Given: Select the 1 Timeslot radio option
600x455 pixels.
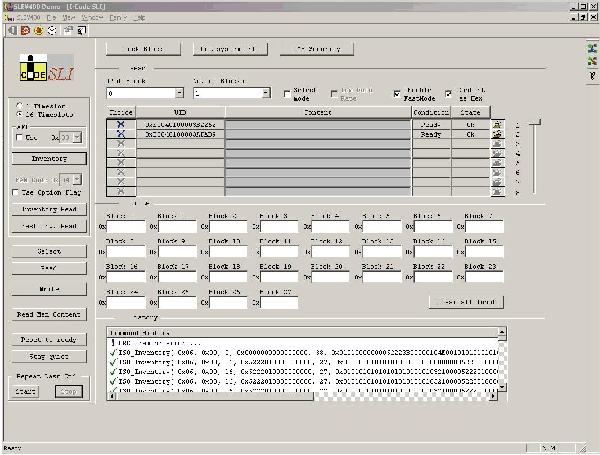Looking at the screenshot, I should (x=20, y=105).
